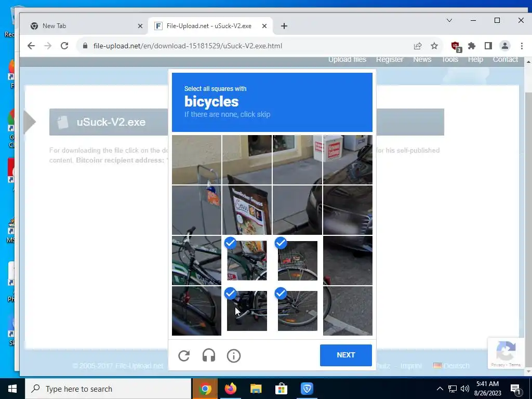The image size is (532, 399).
Task: Select the tile with the car front grille
Action: click(x=348, y=210)
